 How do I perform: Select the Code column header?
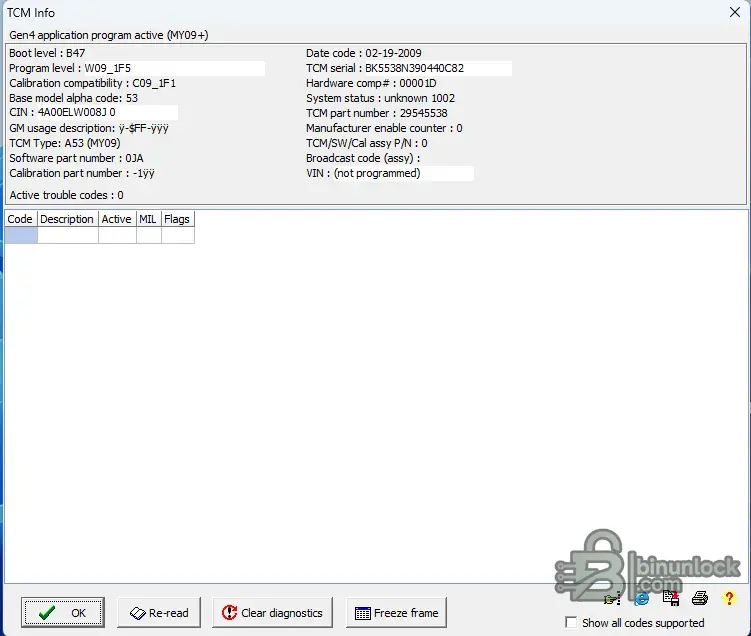pyautogui.click(x=21, y=219)
